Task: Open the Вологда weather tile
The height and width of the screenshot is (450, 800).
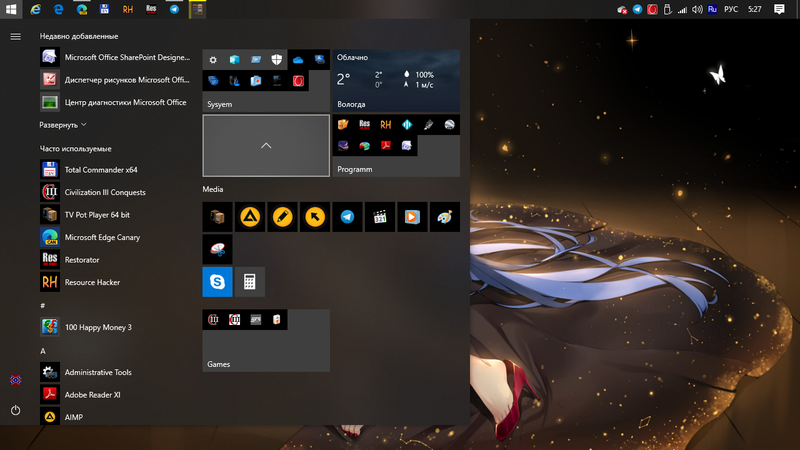Action: pyautogui.click(x=396, y=81)
